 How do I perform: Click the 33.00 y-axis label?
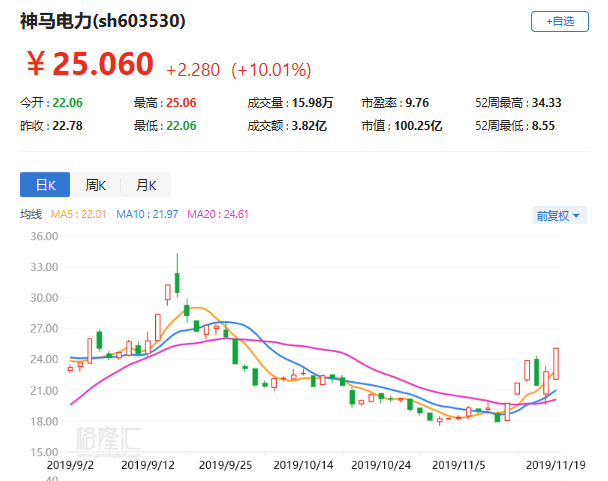click(44, 267)
